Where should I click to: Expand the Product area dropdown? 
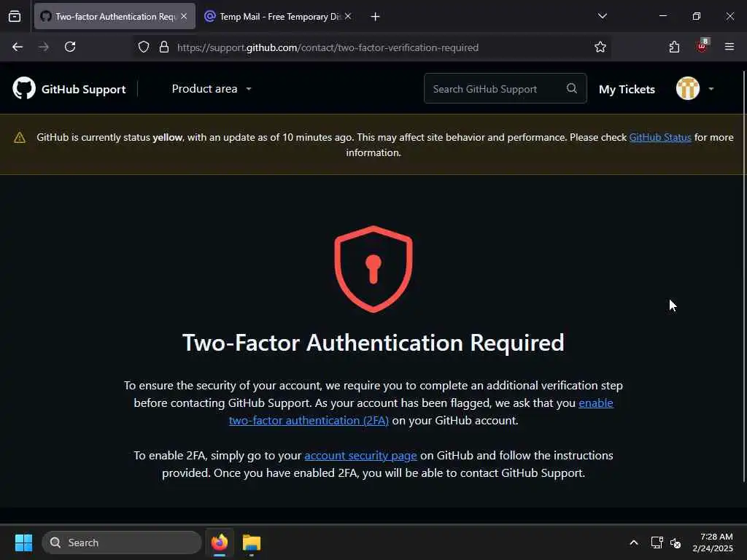[x=212, y=89]
